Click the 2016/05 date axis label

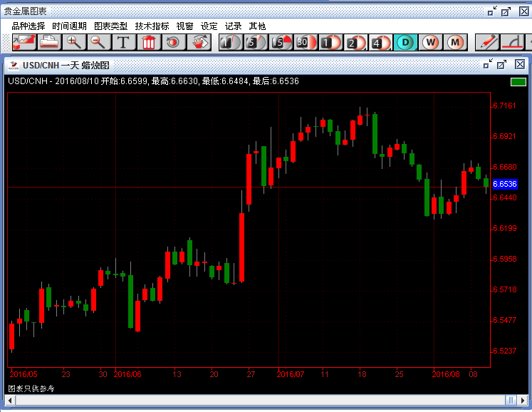click(x=24, y=374)
